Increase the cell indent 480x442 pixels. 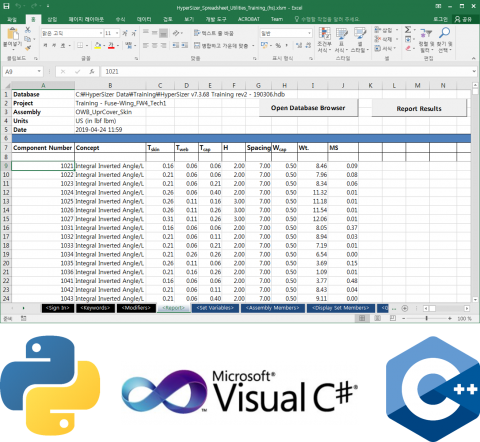point(185,45)
